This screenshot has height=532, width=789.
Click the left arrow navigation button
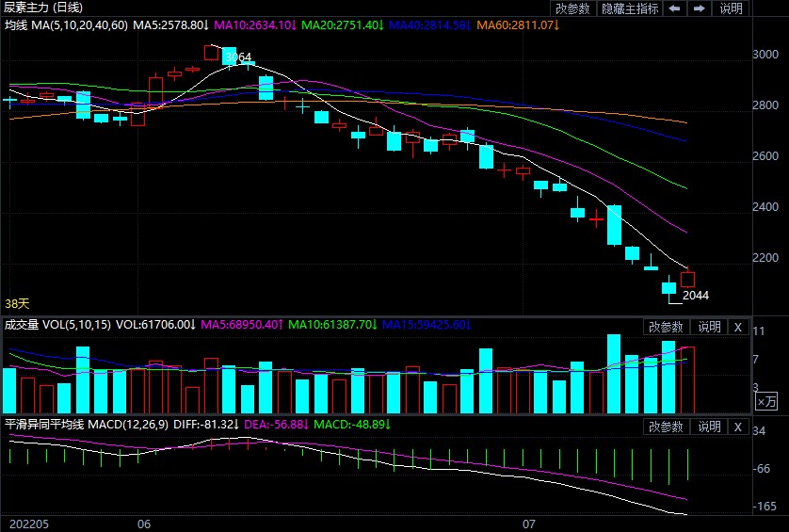675,8
